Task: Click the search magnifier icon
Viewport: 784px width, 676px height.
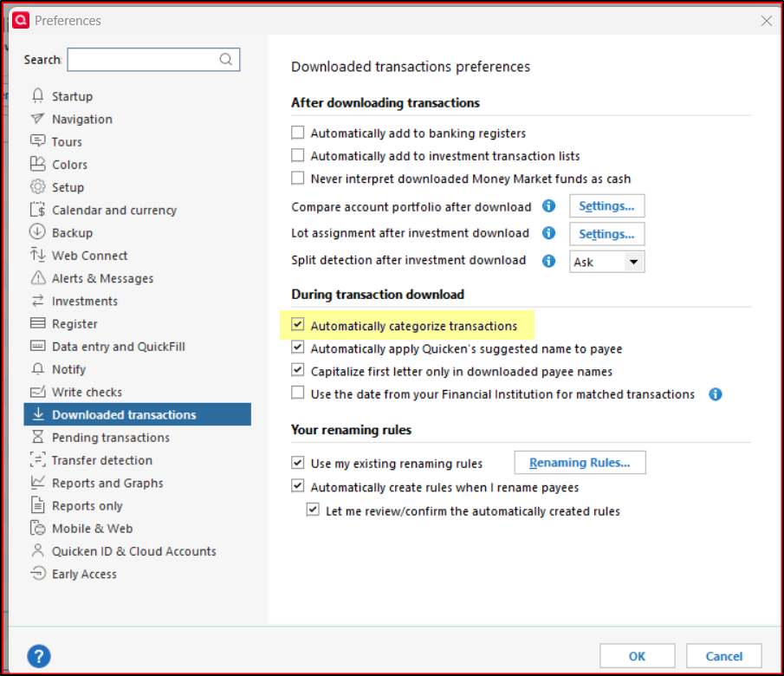Action: pos(226,60)
